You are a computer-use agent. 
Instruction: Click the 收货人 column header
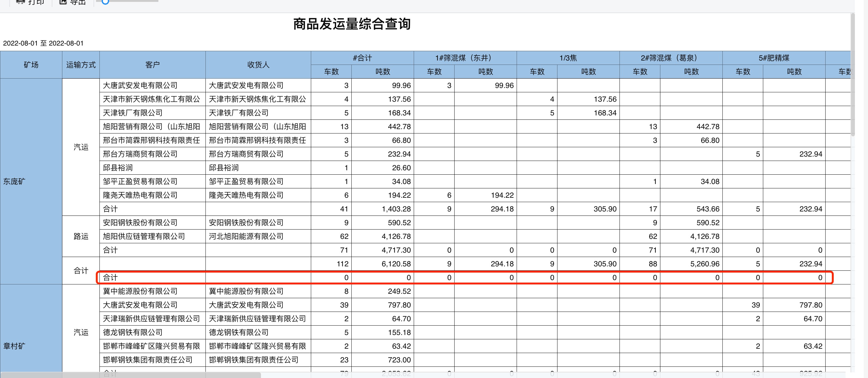click(258, 65)
